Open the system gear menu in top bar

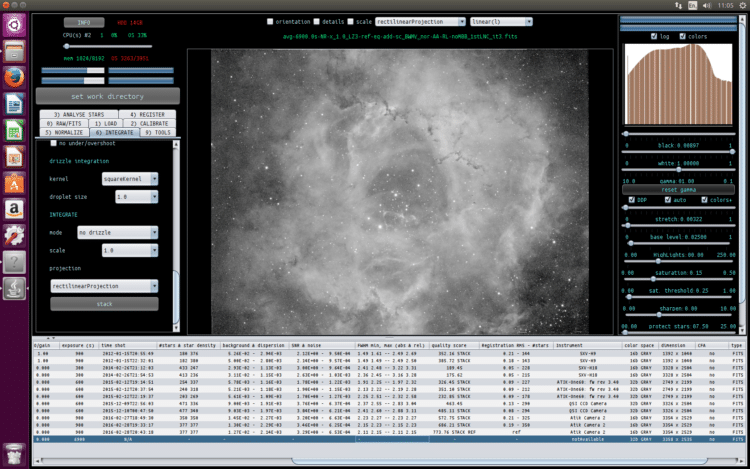743,5
